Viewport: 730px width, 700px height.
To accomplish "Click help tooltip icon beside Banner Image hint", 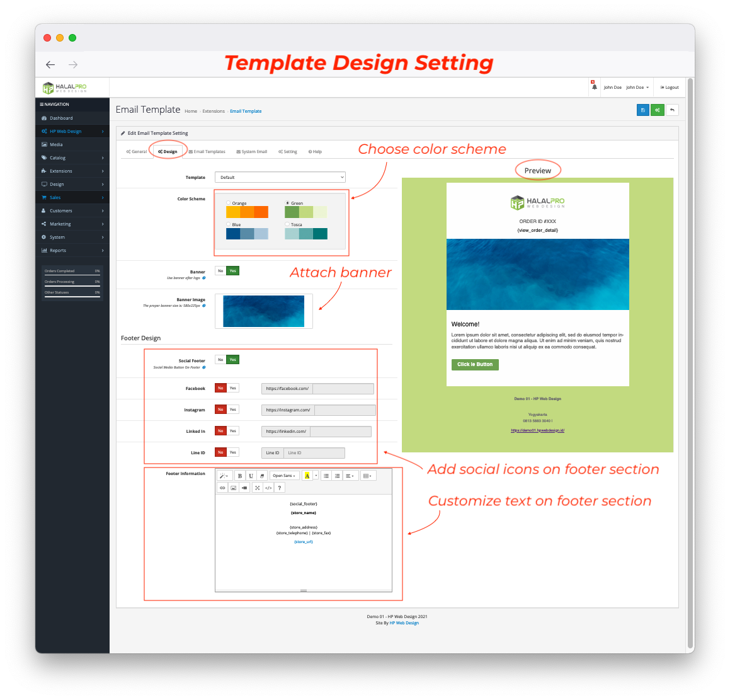I will (204, 306).
